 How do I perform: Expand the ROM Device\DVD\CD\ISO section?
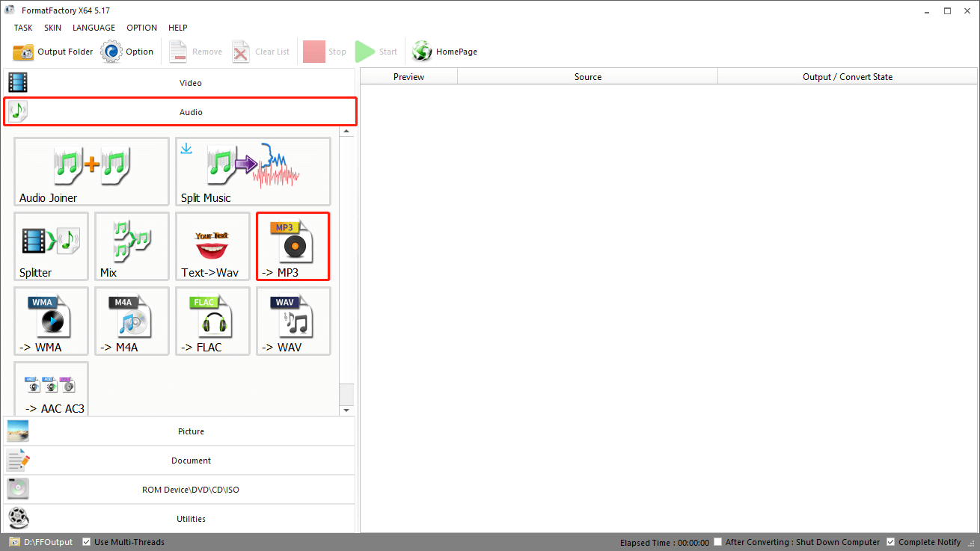click(180, 490)
